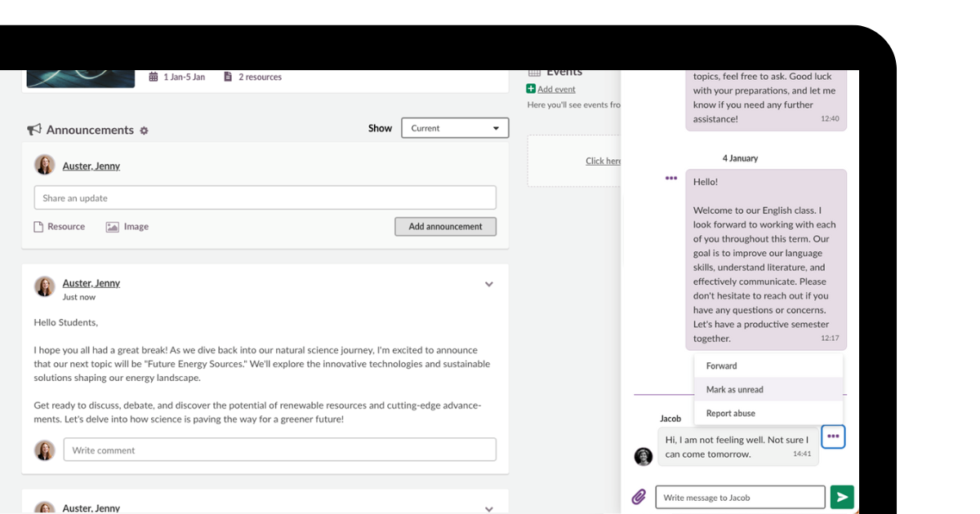The width and height of the screenshot is (980, 514).
Task: Expand the chevron on the Just now announcement
Action: 489,285
